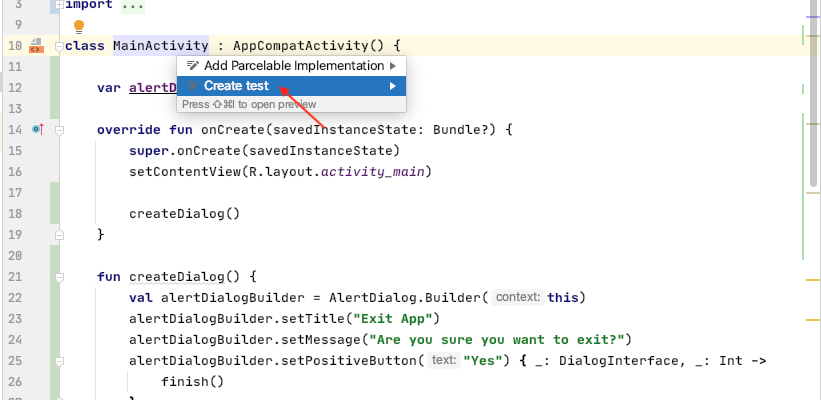The image size is (821, 400).
Task: Click line number 22 in the gutter
Action: (x=15, y=298)
